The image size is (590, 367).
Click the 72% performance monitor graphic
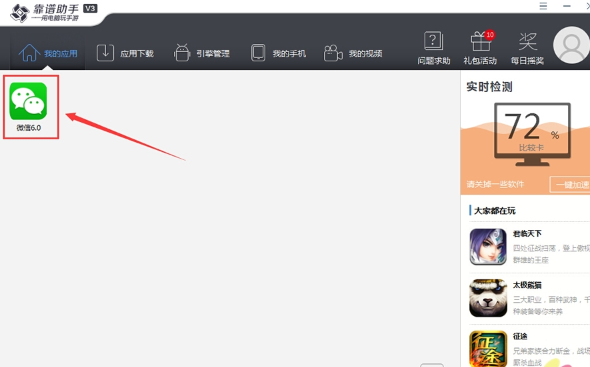point(532,134)
